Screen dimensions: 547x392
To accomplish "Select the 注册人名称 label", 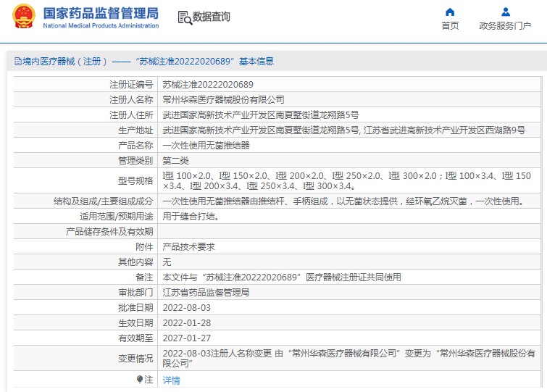I will tap(131, 100).
